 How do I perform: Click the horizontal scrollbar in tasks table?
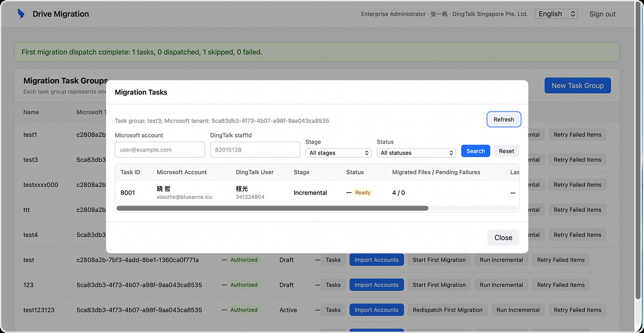coord(272,208)
